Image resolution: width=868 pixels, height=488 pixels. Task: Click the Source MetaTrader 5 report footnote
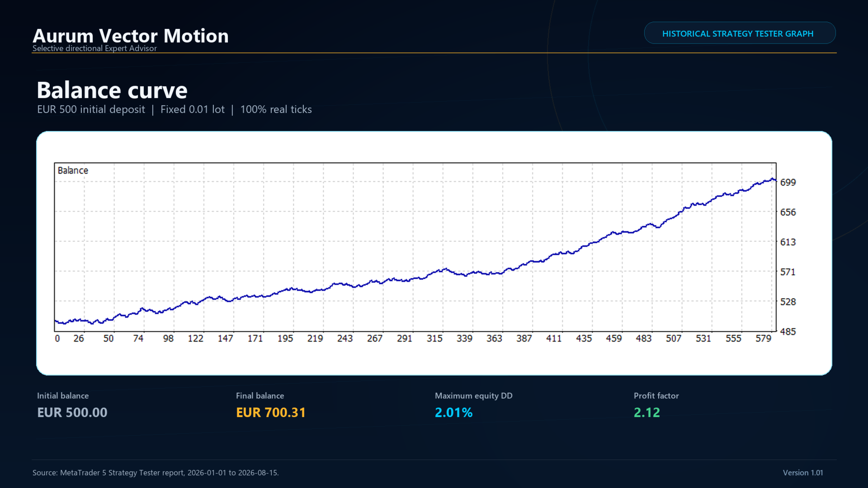[x=156, y=473]
